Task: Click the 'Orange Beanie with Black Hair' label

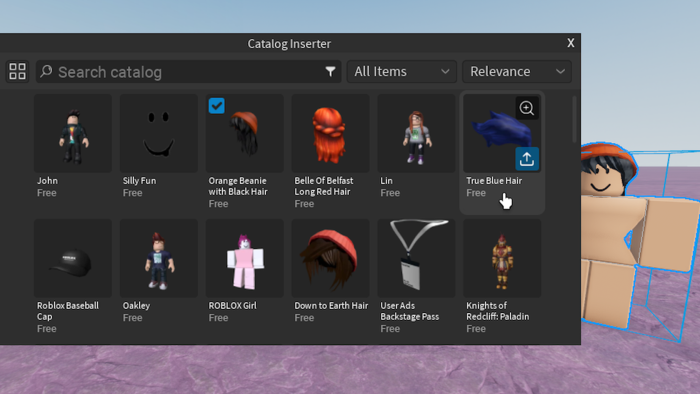Action: (x=238, y=186)
